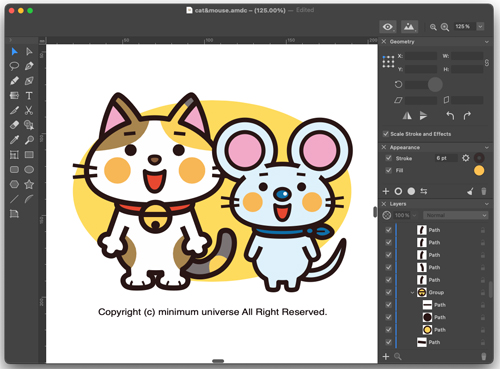Image resolution: width=500 pixels, height=369 pixels.
Task: Toggle the constrain proportions link icon
Action: (x=487, y=63)
